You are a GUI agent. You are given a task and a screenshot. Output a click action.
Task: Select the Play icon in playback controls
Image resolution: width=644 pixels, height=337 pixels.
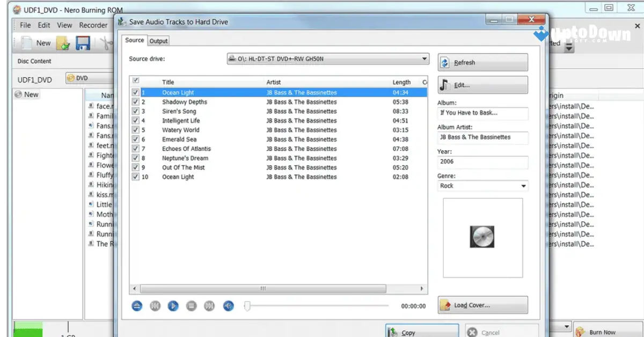pos(172,306)
